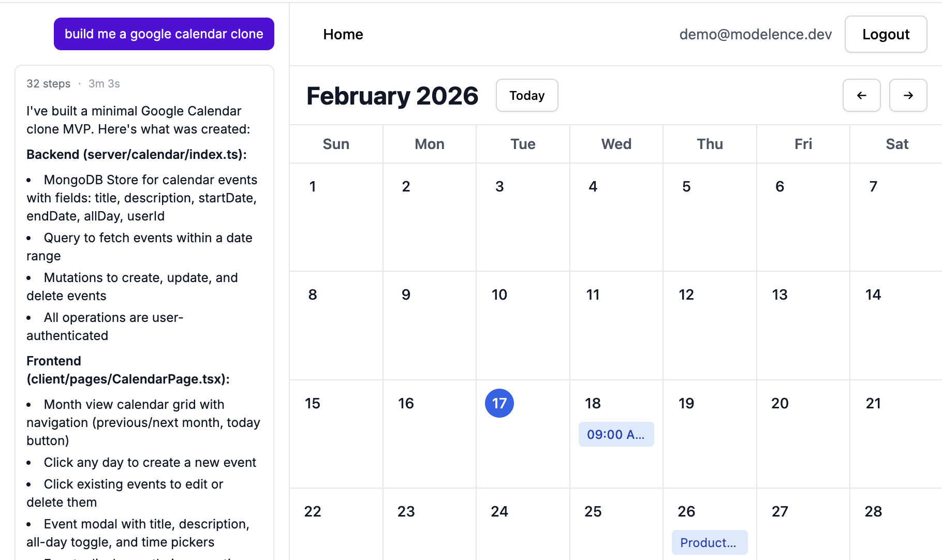The width and height of the screenshot is (942, 560).
Task: Select the Sun column header
Action: click(335, 144)
